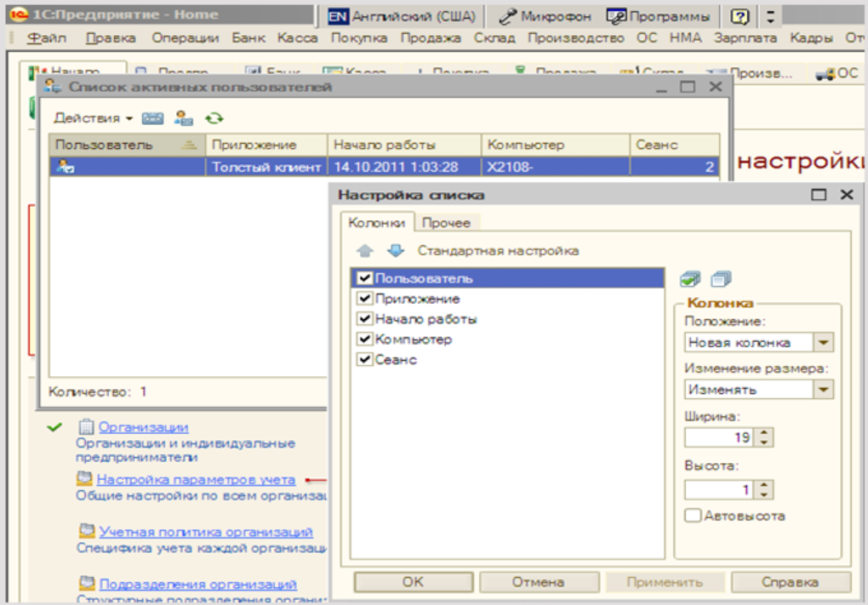Open Программы on the language bar
Screen dimensions: 868x605
coord(658,17)
